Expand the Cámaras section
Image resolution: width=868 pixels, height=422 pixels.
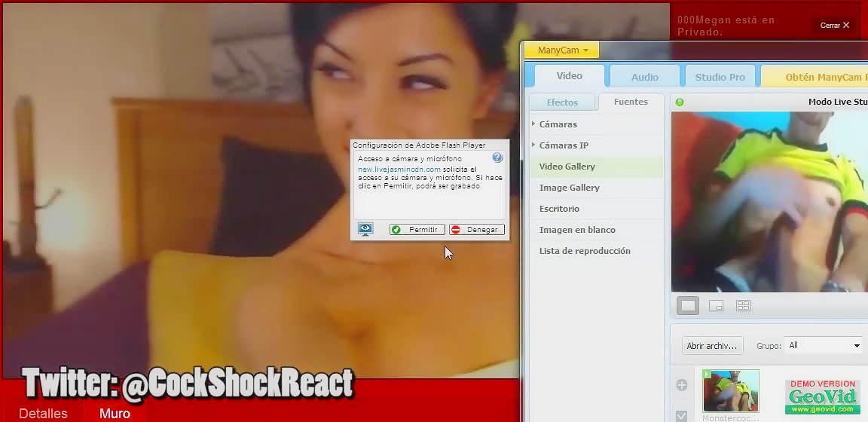pyautogui.click(x=558, y=124)
